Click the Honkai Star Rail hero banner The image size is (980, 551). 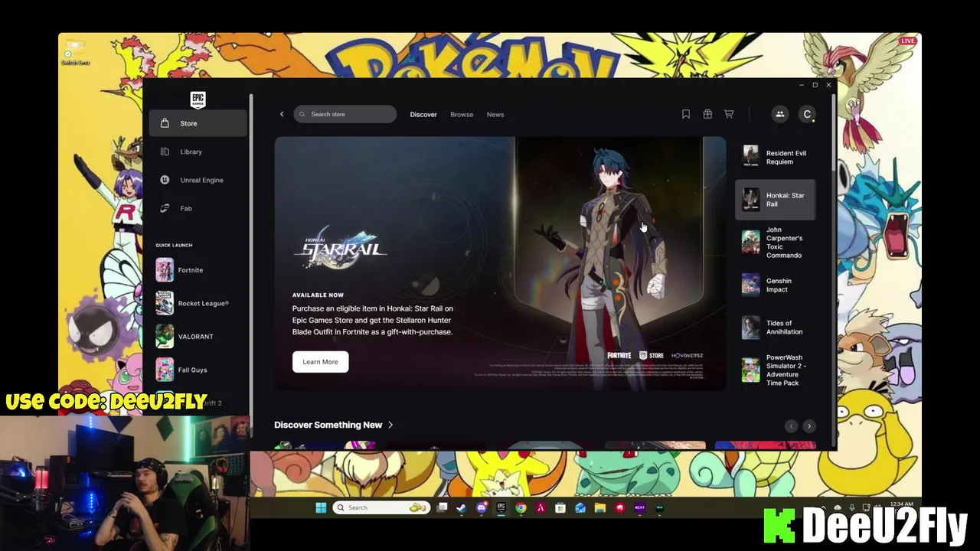[500, 263]
